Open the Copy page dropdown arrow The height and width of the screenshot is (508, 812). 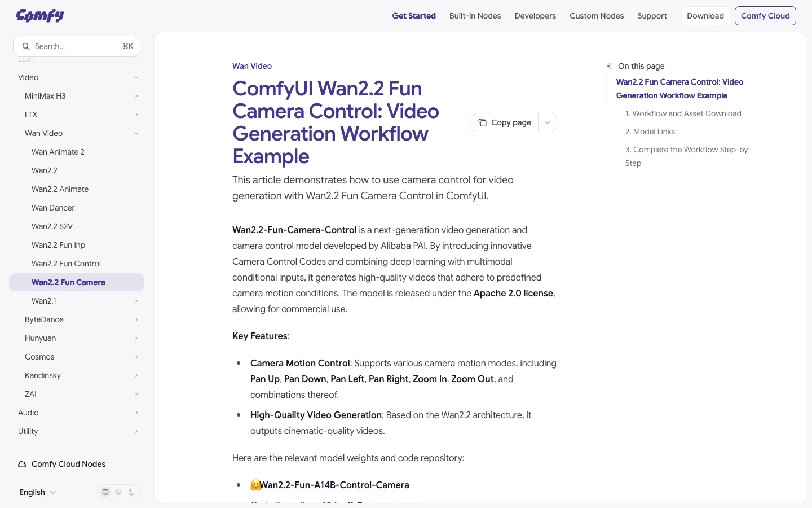point(548,122)
